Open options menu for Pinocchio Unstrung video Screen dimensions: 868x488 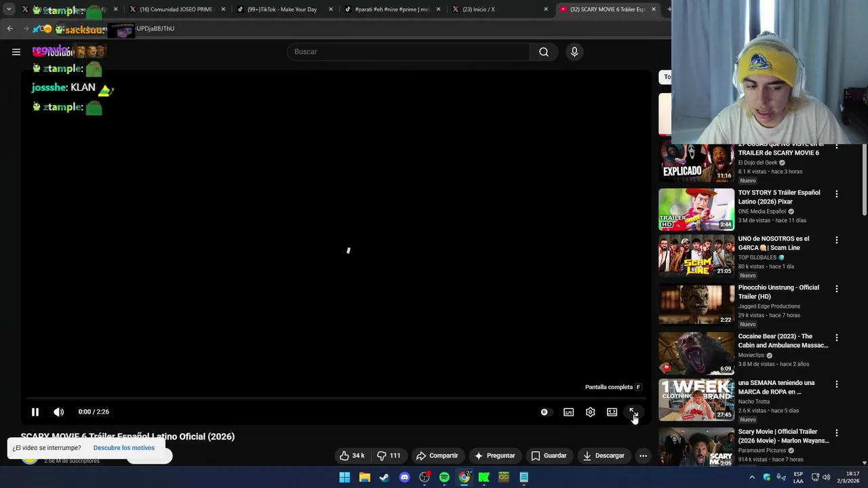836,289
